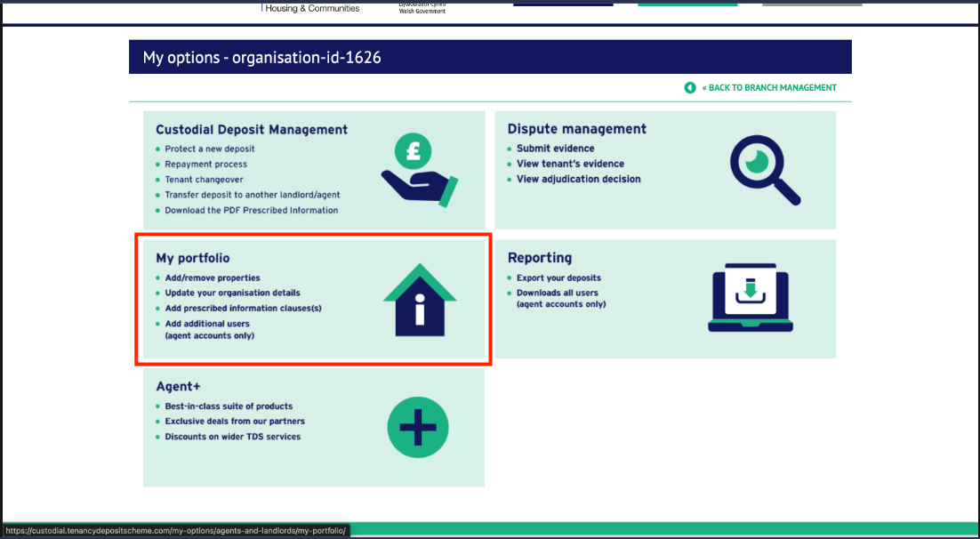Image resolution: width=980 pixels, height=539 pixels.
Task: Go back to branch management
Action: tap(769, 88)
